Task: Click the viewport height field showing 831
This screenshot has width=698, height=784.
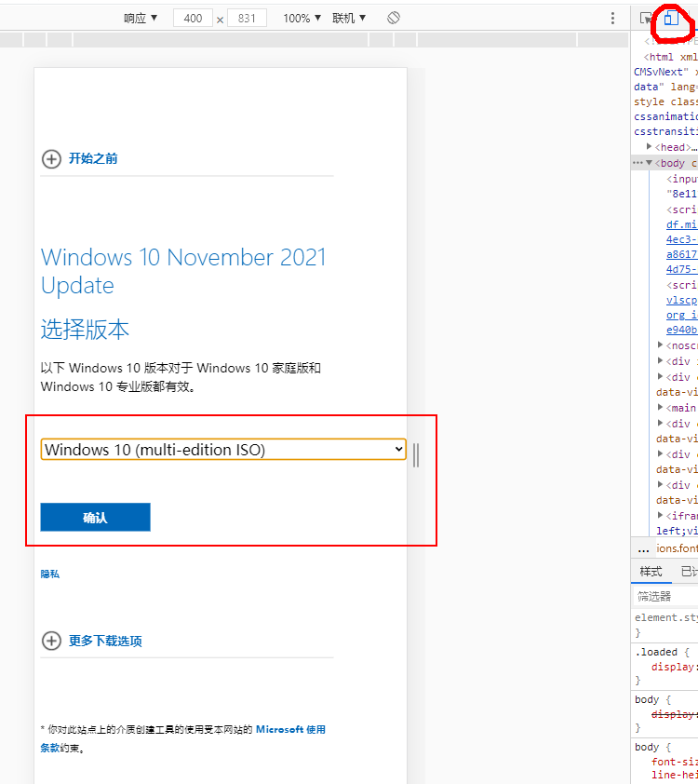Action: click(247, 19)
